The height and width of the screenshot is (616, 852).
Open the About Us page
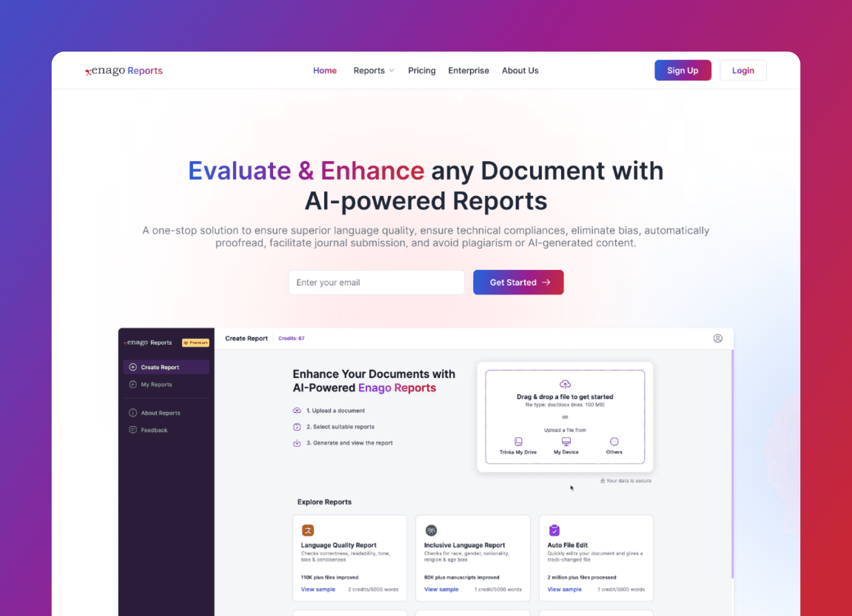click(520, 71)
